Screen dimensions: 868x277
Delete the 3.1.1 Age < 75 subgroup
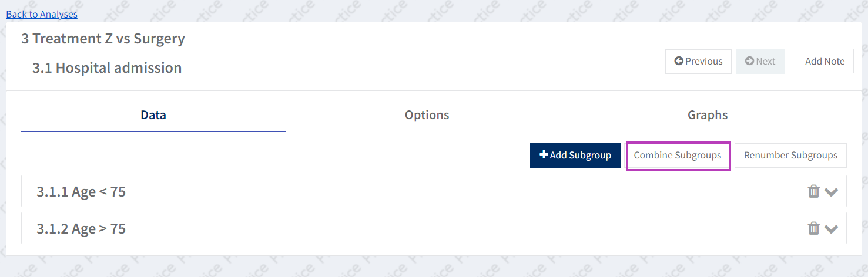[813, 191]
